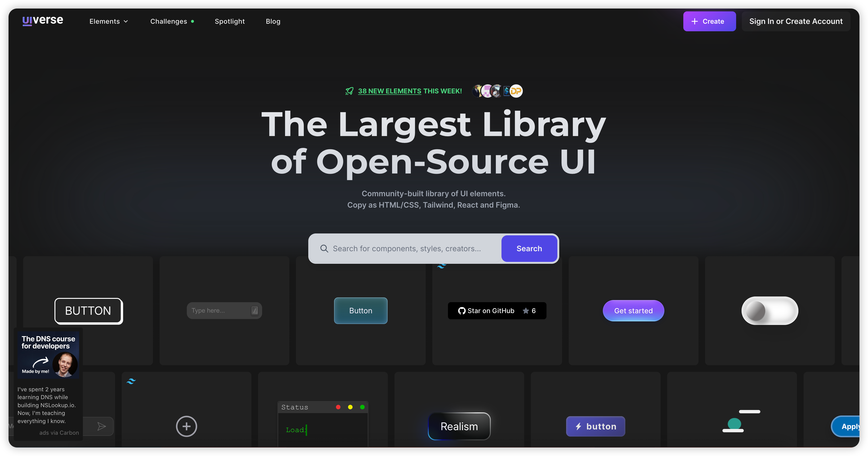This screenshot has width=868, height=456.
Task: Click the magnifier icon in search bar
Action: click(324, 249)
